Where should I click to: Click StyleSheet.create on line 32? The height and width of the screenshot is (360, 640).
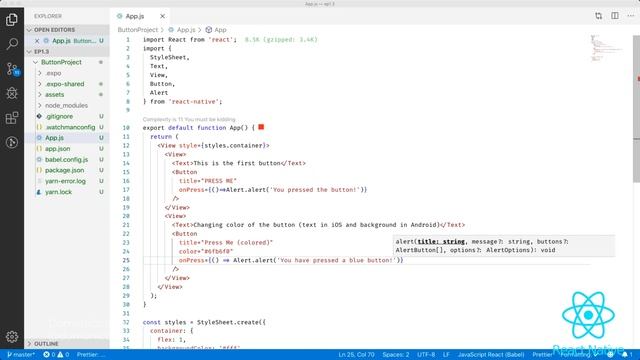(228, 322)
